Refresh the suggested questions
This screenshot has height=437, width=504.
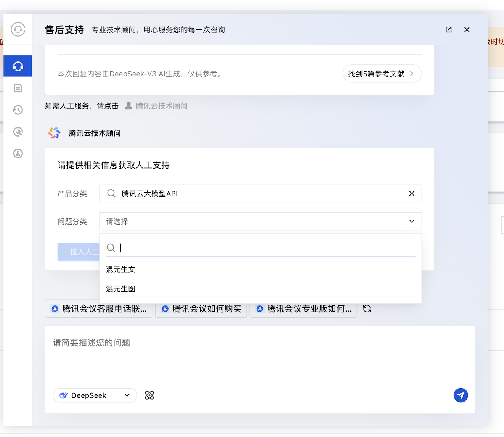point(367,308)
